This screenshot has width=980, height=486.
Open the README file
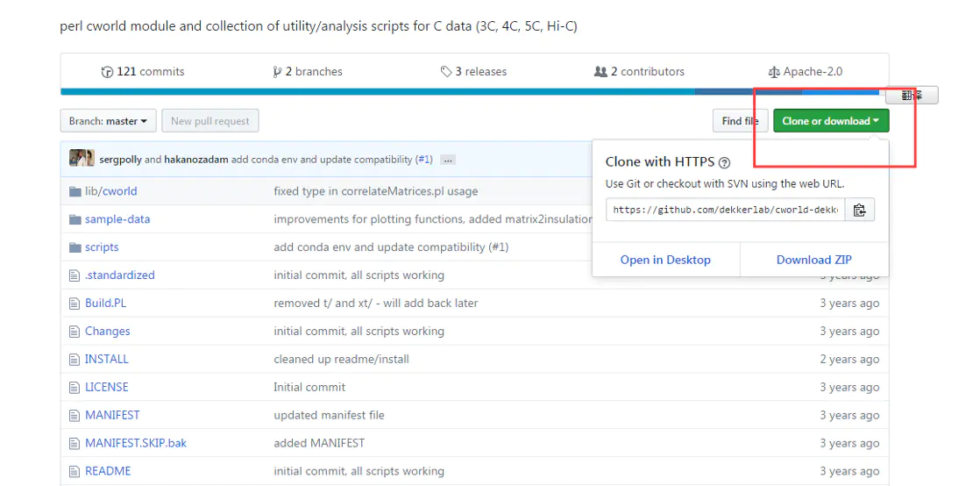[x=108, y=471]
